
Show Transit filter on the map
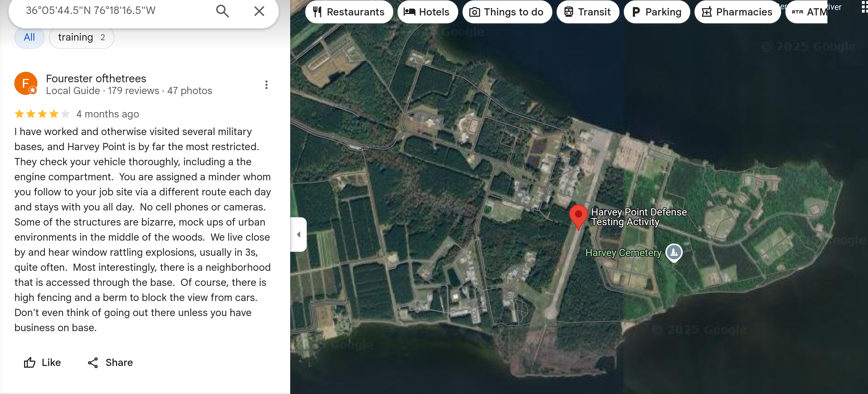(x=588, y=12)
